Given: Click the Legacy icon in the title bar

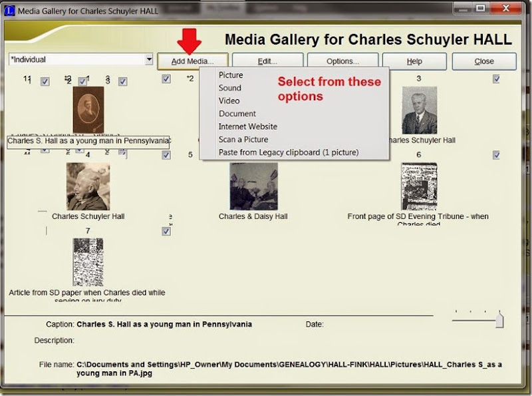Looking at the screenshot, I should [x=9, y=11].
